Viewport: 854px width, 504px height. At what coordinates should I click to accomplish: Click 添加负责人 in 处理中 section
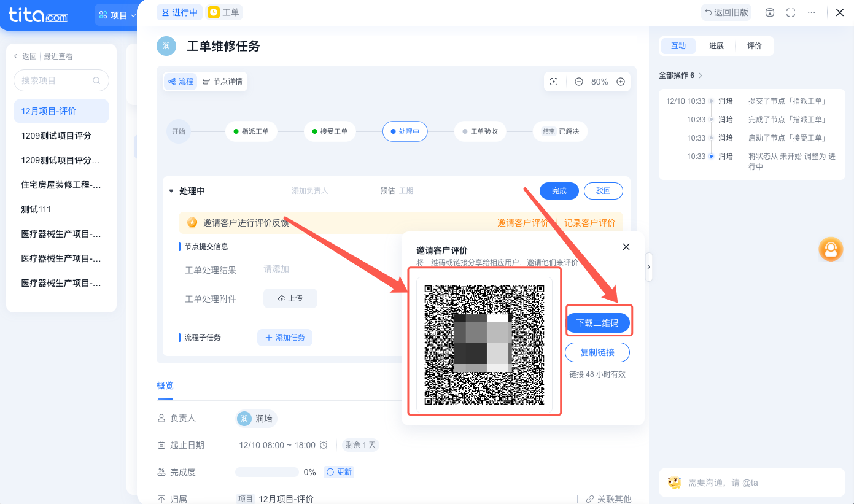310,191
